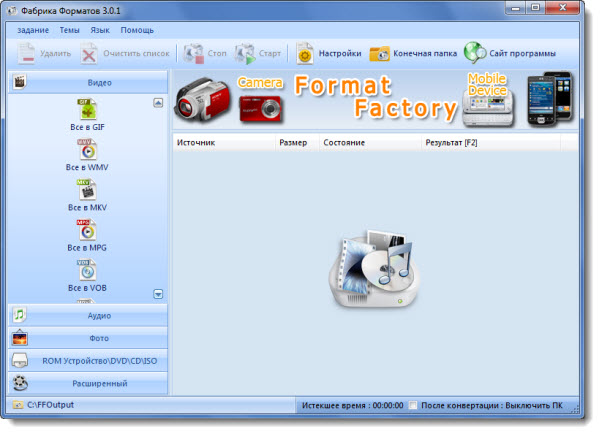Screen dimensions: 600x434
Task: Click the 'Все в GIF' conversion icon
Action: (x=88, y=110)
